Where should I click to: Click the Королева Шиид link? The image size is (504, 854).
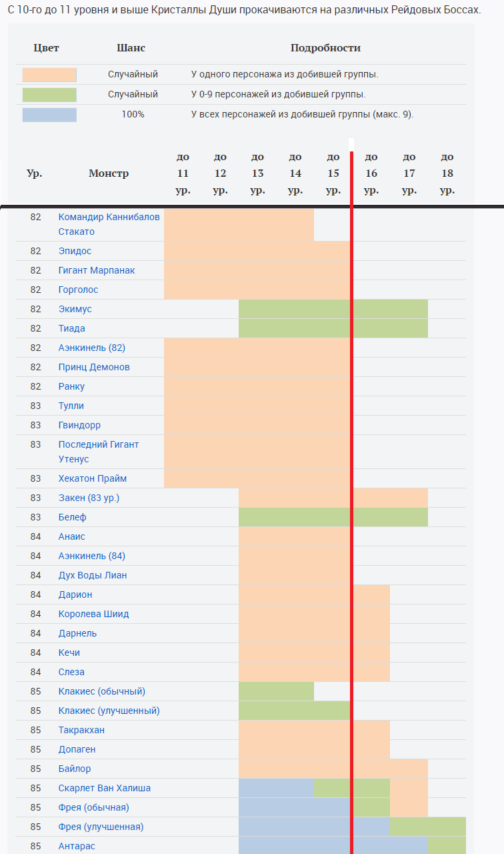pos(94,614)
